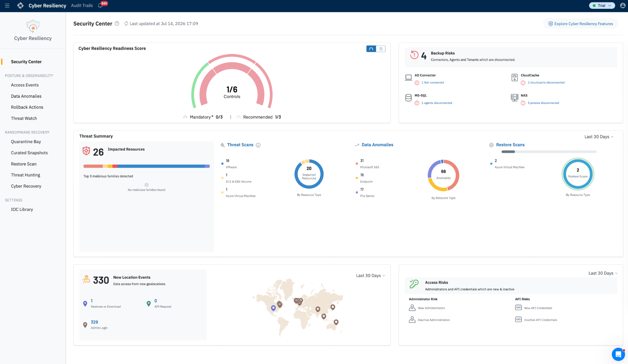Click the Impacted Resources shield icon
Screen dimensions: 628x364
click(x=86, y=151)
